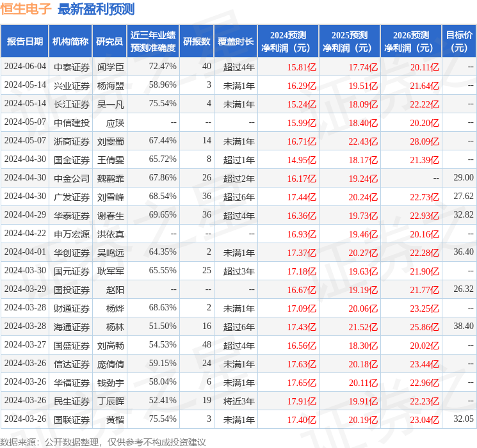Viewport: 477px width, 448px height.
Task: Select the 海通证券 institution cell
Action: pyautogui.click(x=72, y=326)
